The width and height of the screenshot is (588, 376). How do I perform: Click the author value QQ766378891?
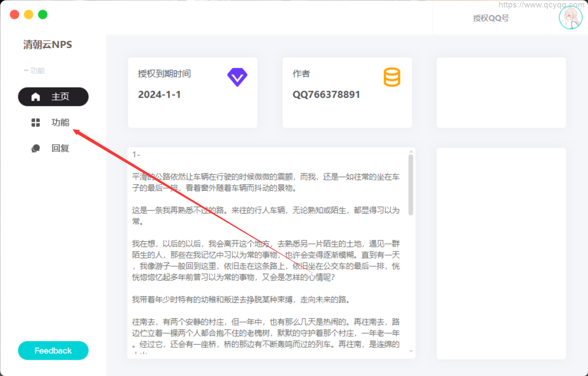pyautogui.click(x=326, y=94)
